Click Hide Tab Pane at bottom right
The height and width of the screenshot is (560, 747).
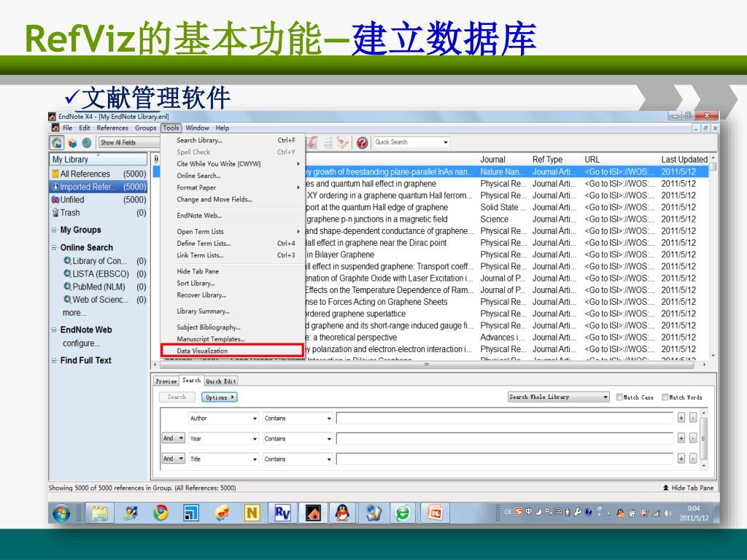coord(689,488)
